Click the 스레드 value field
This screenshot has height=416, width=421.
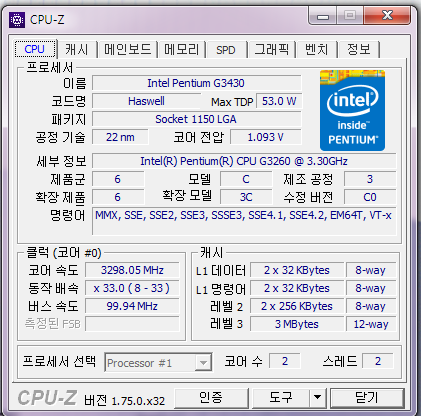point(378,361)
